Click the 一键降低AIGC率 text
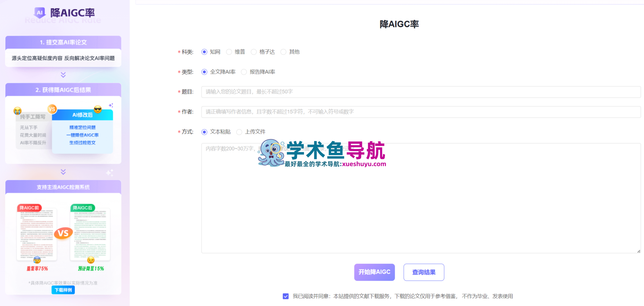Screen dimensions: 644x306 coord(82,135)
